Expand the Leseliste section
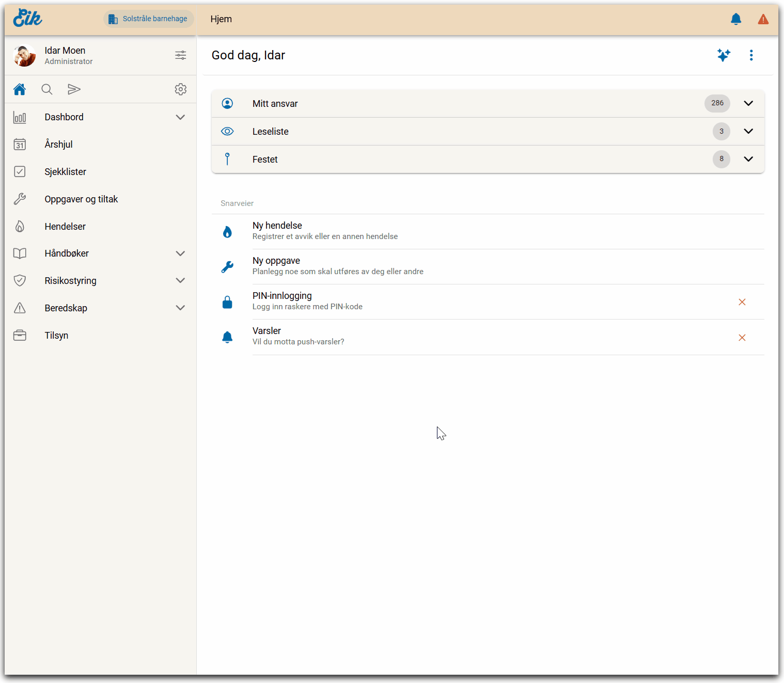 click(748, 131)
